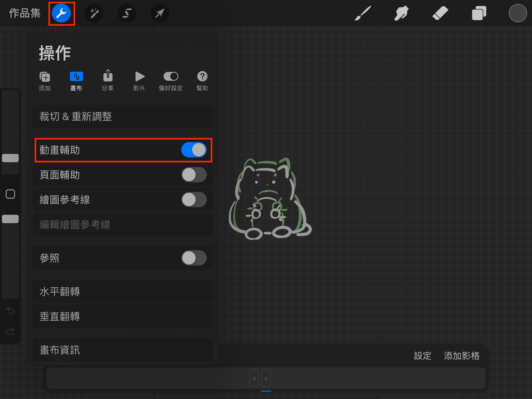Open the Adjustments magic wand menu
Screen dimensions: 532x399
click(x=94, y=13)
